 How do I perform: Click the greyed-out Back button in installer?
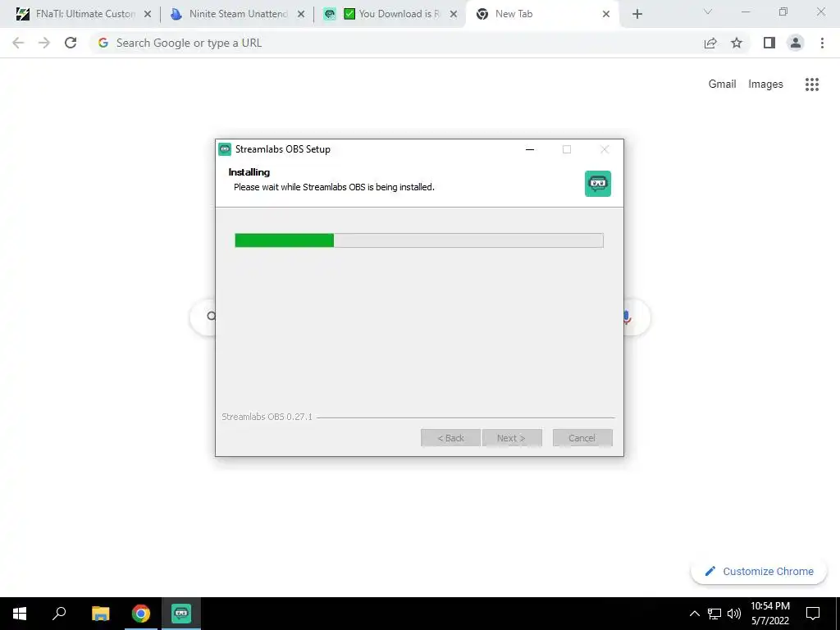(450, 438)
